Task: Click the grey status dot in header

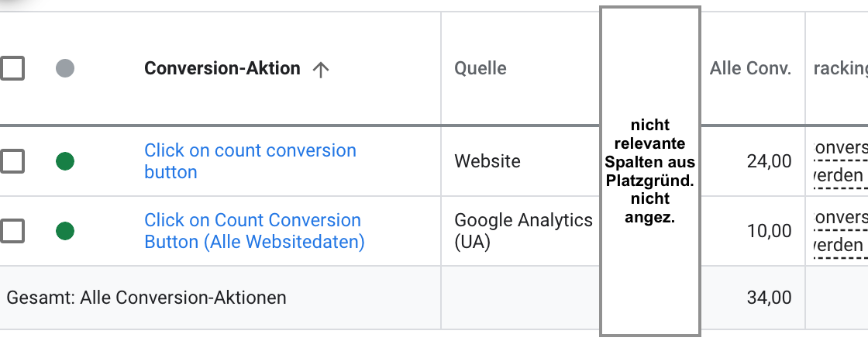Action: pyautogui.click(x=65, y=68)
